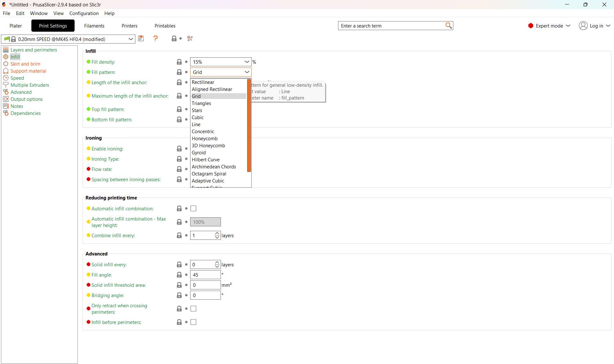Expand the Log in account dropdown

click(x=608, y=26)
